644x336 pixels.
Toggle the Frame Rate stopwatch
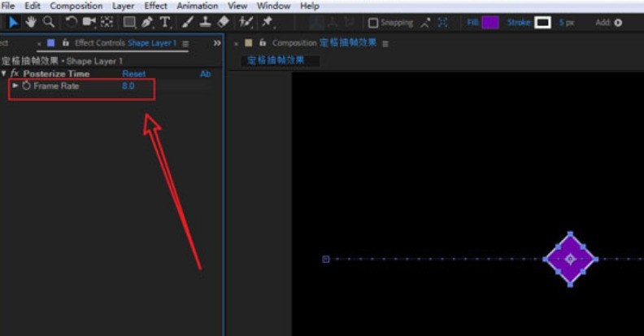click(26, 86)
